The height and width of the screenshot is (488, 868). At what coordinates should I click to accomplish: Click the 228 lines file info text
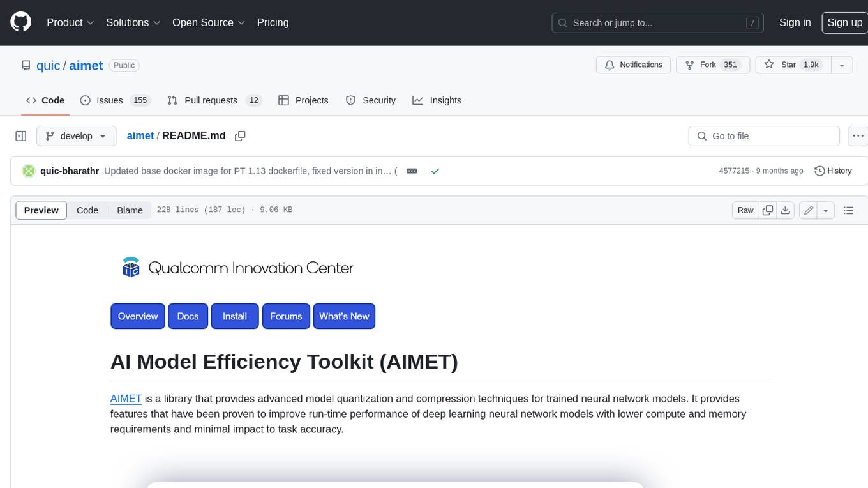(x=225, y=210)
